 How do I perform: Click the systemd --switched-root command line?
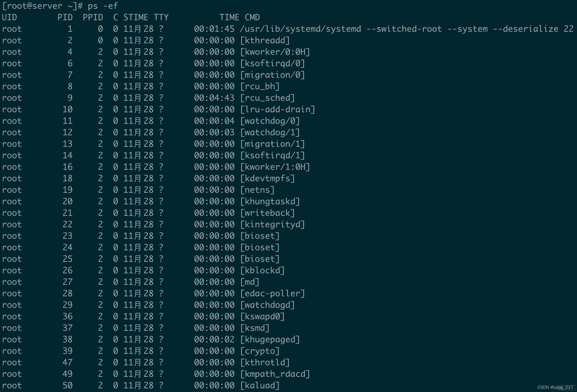tap(407, 29)
